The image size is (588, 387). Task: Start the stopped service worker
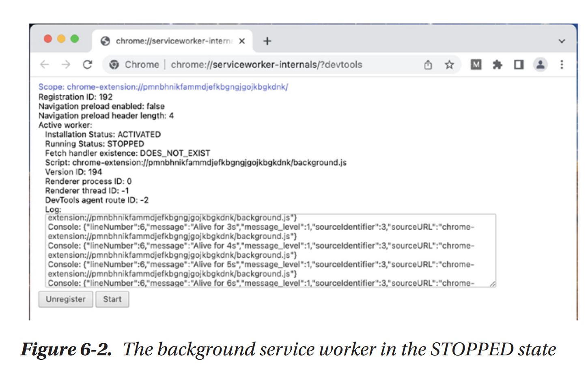[x=112, y=299]
